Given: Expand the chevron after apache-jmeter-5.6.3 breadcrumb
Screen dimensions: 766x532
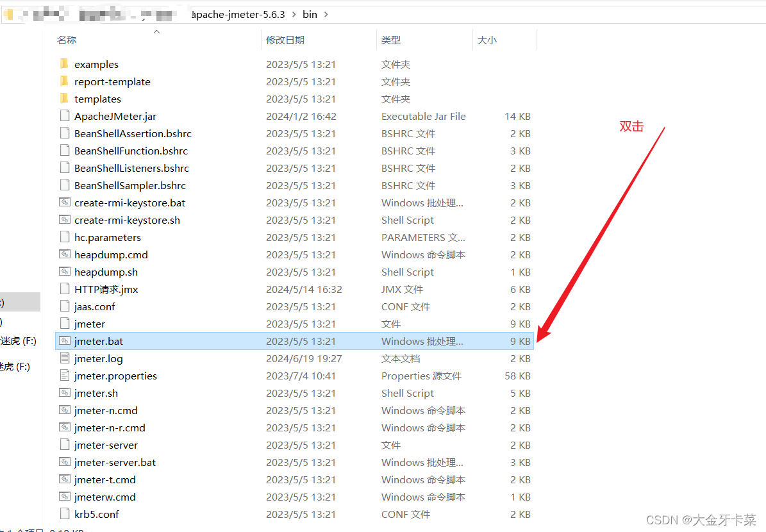Looking at the screenshot, I should pos(294,14).
